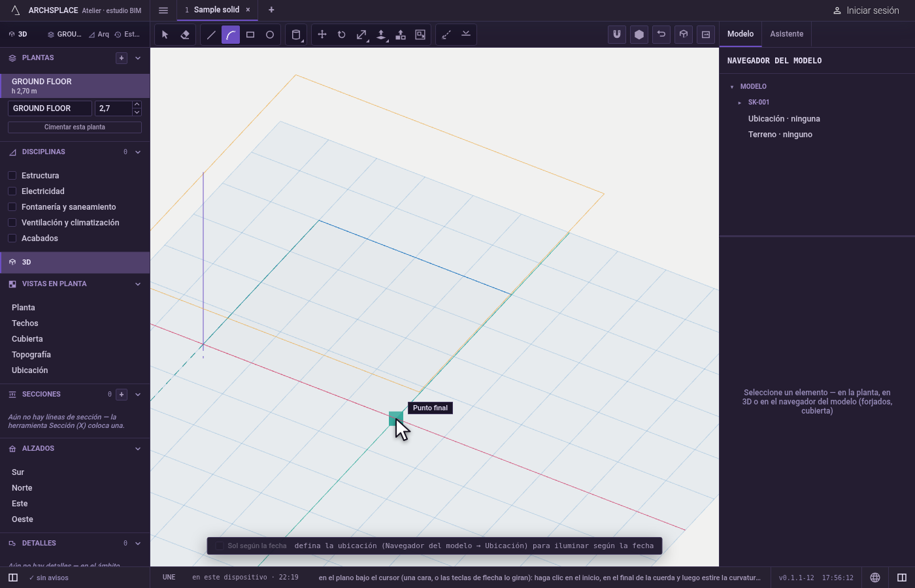
Task: Check the Electricidad discipline box
Action: click(x=12, y=191)
